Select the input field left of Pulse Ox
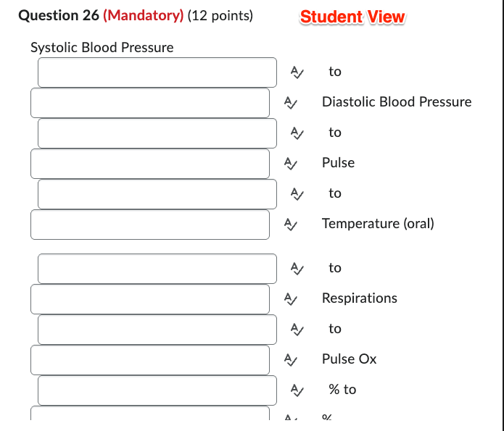504x431 pixels. (150, 360)
